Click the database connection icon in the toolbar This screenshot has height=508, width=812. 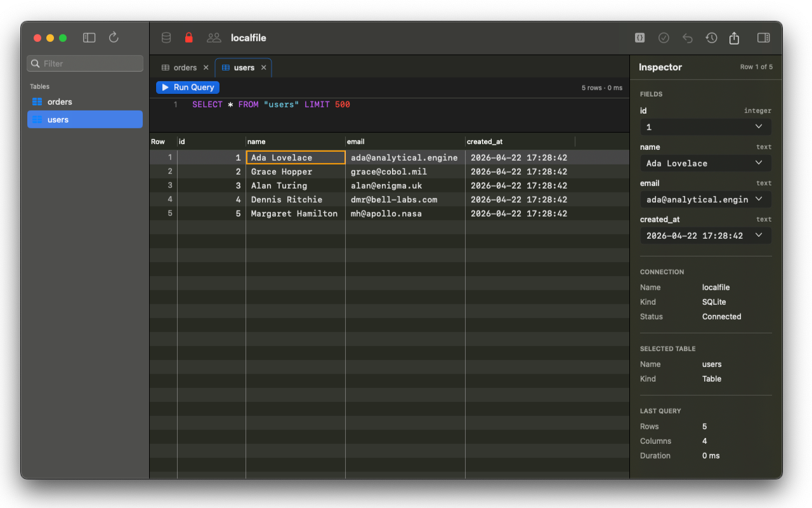click(x=166, y=37)
